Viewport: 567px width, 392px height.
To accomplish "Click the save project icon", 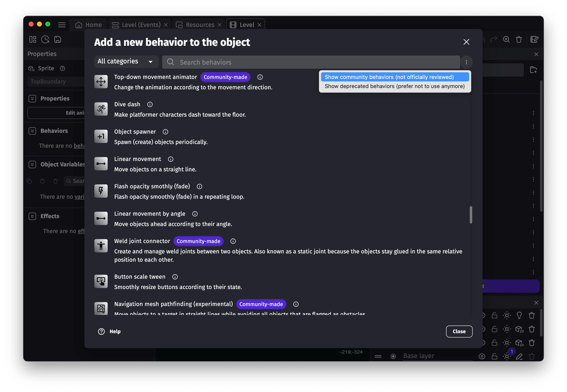I will pyautogui.click(x=57, y=39).
